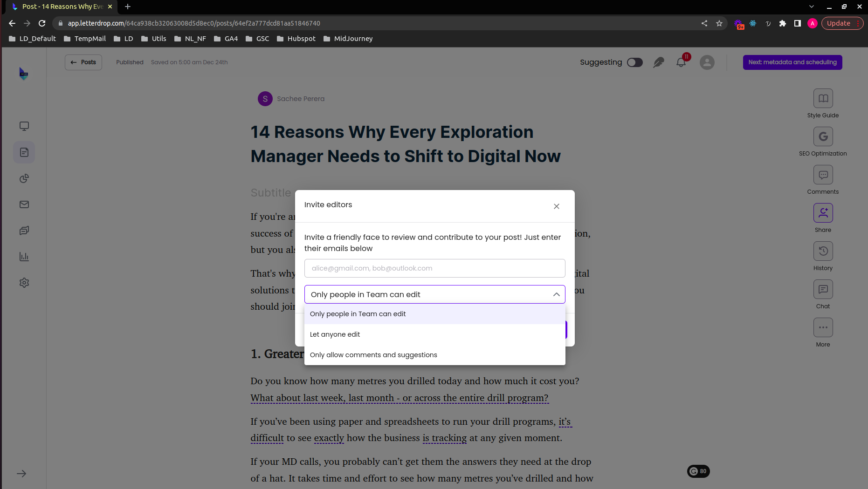Click the Letterdrop logo

(x=24, y=74)
